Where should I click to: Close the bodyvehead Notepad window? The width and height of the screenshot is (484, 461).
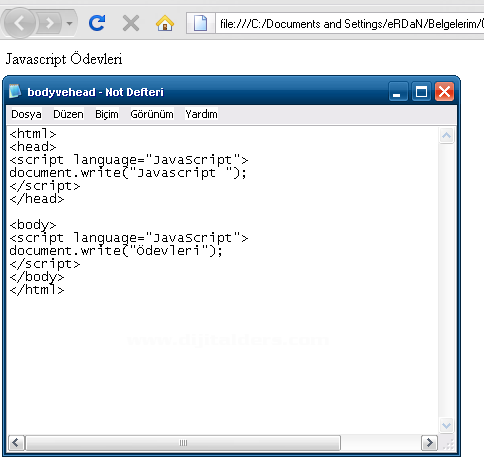pyautogui.click(x=444, y=91)
